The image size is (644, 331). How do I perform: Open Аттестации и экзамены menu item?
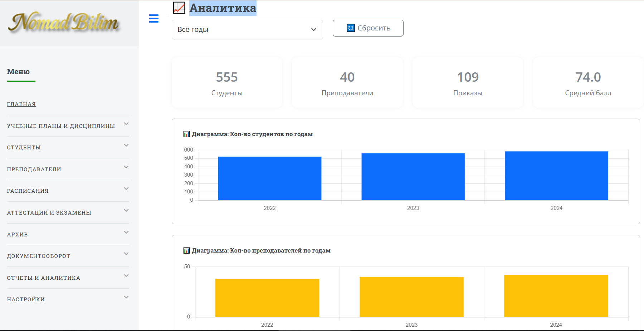[49, 213]
